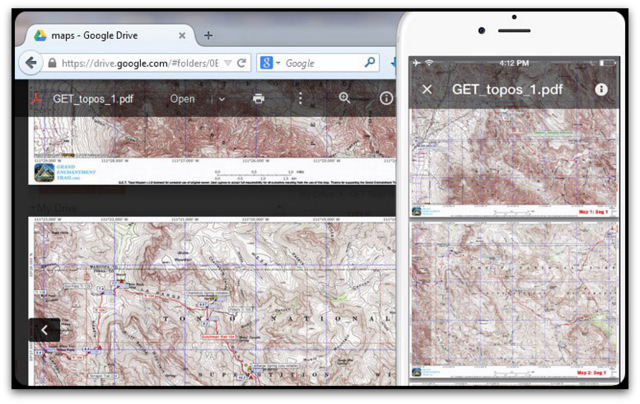Open a new browser tab
Image resolution: width=640 pixels, height=404 pixels.
coord(208,36)
